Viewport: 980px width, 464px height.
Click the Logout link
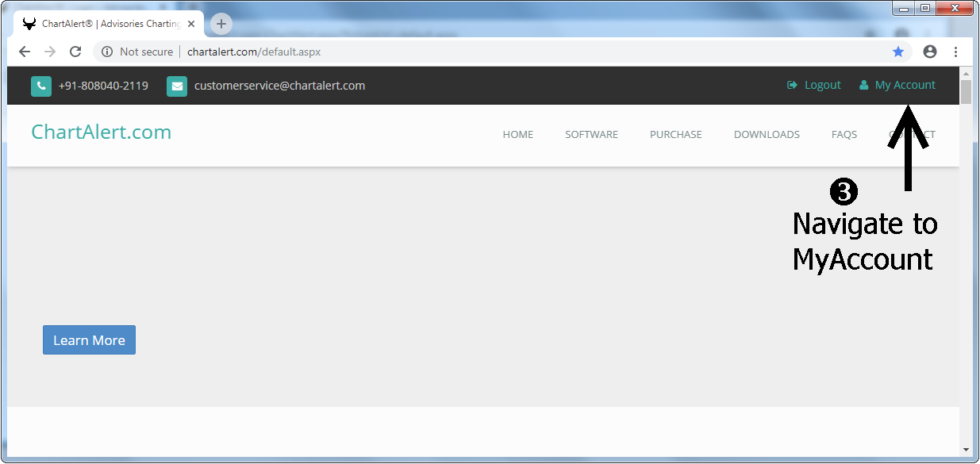pyautogui.click(x=813, y=85)
